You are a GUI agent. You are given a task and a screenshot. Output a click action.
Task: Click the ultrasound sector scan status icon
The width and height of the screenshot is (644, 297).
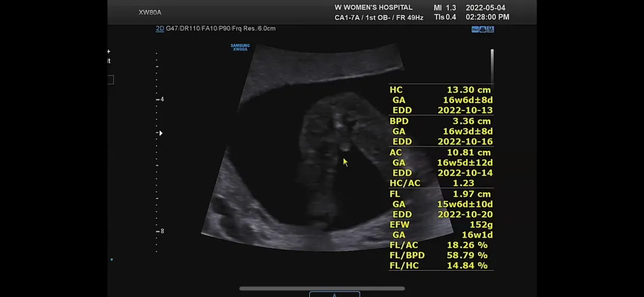pos(482,30)
